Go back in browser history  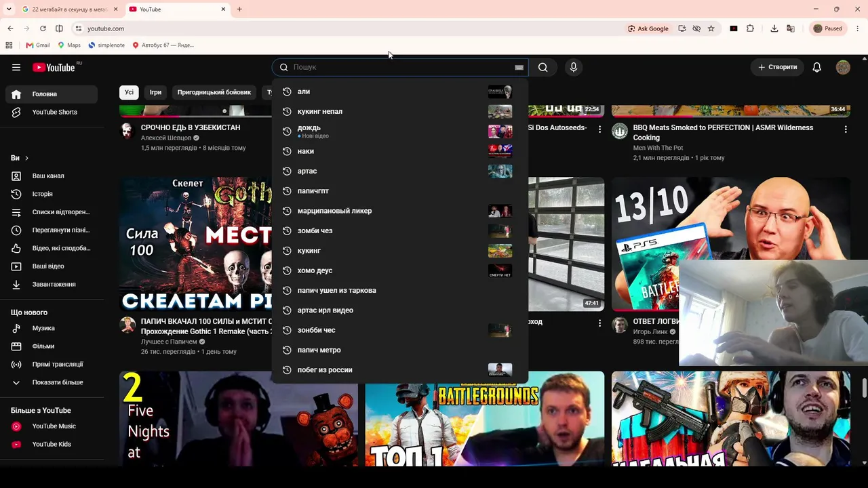pos(10,28)
